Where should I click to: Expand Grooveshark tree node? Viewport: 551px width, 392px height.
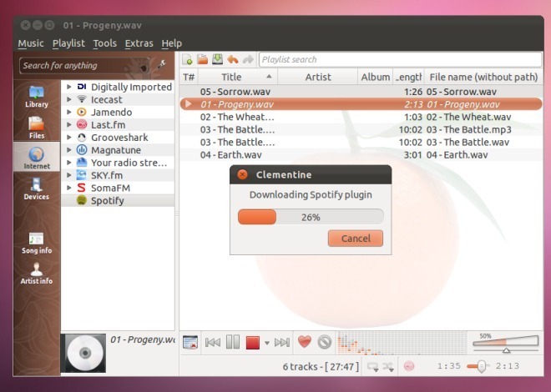pos(69,138)
